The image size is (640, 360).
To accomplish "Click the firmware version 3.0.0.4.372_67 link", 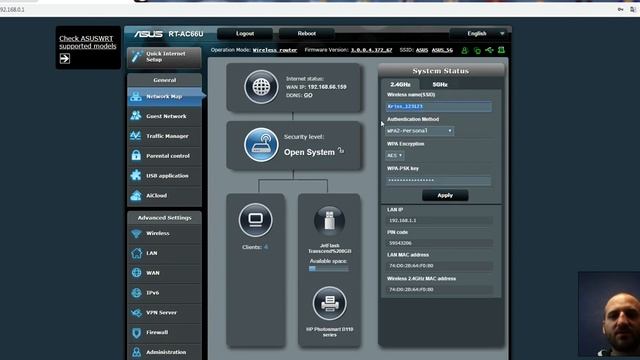I will pos(371,50).
